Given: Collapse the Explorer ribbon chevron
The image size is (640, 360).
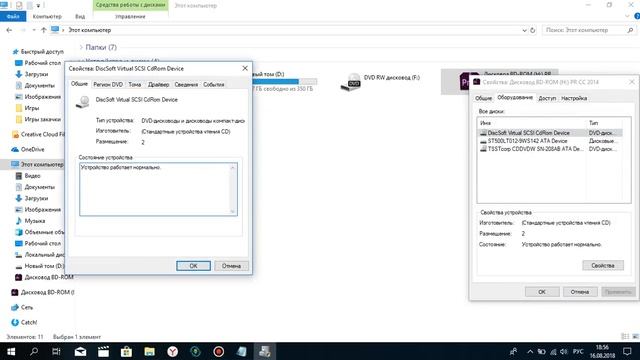Looking at the screenshot, I should 627,16.
